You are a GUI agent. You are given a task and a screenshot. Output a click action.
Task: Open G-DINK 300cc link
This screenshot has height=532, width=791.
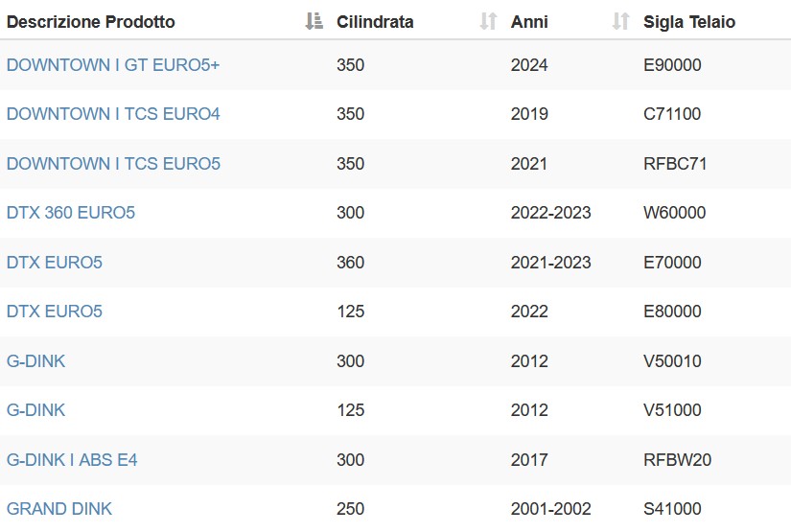(x=35, y=361)
